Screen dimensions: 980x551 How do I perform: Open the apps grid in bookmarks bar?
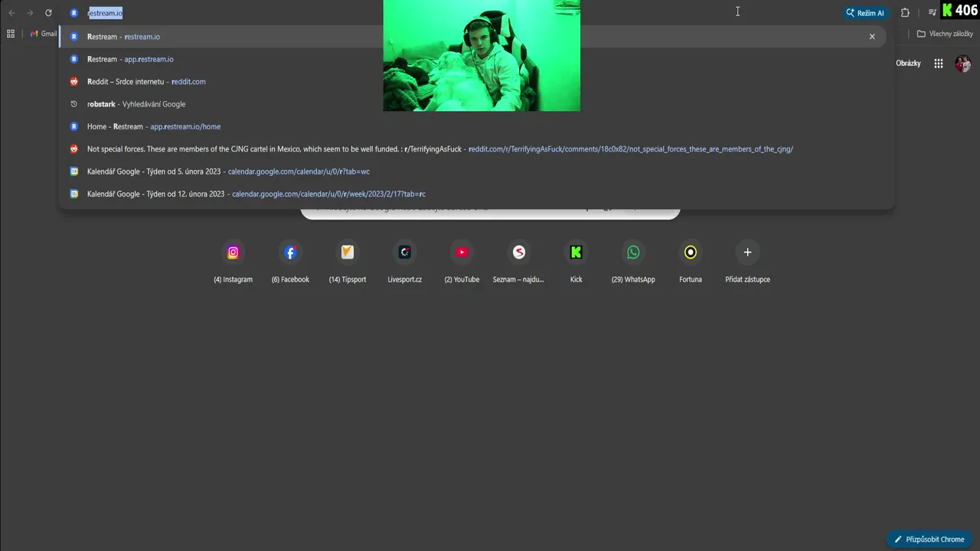pos(11,34)
